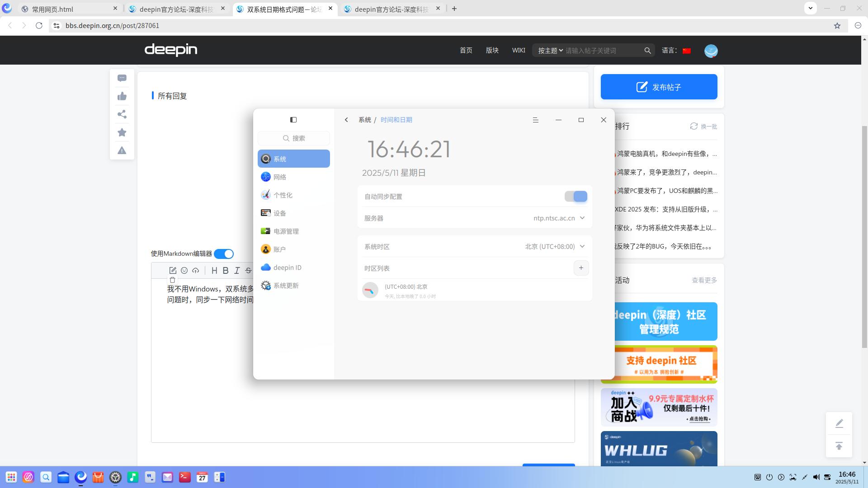The image size is (868, 488).
Task: Click the pencil edit floating button
Action: [x=839, y=423]
